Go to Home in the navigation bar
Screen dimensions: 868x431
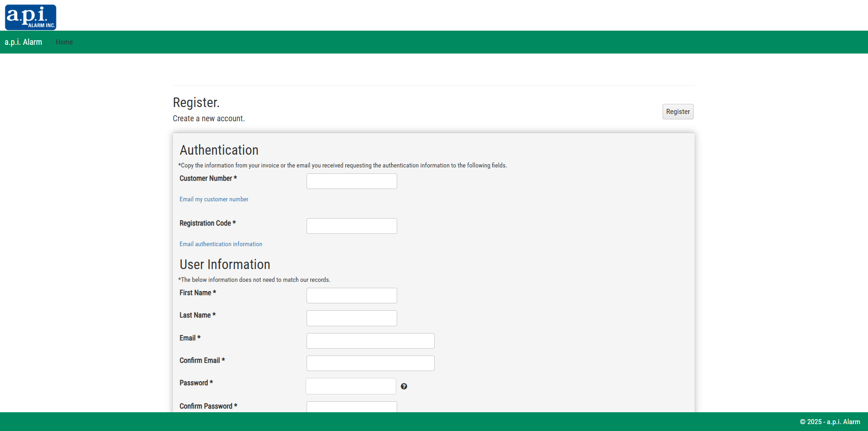point(64,42)
